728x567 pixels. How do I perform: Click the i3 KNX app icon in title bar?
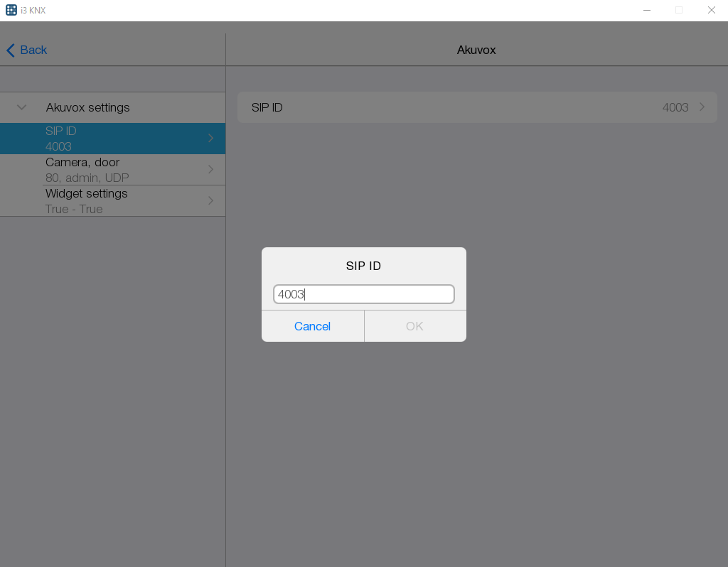click(x=11, y=10)
